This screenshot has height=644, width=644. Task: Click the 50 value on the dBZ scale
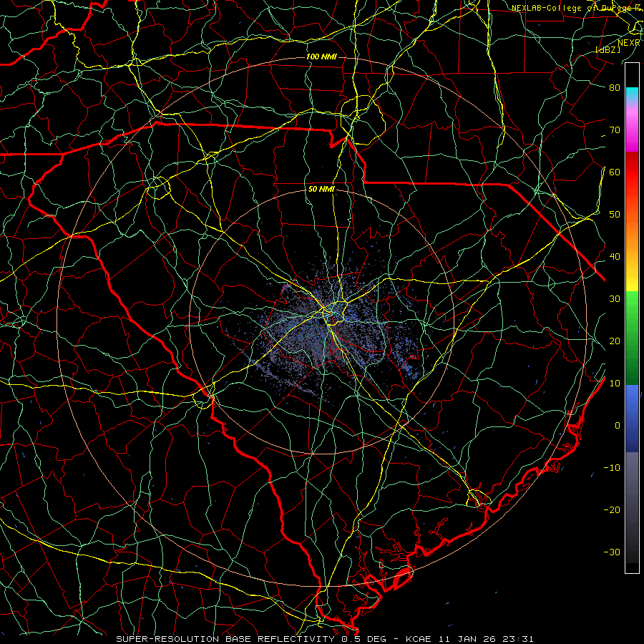[615, 215]
